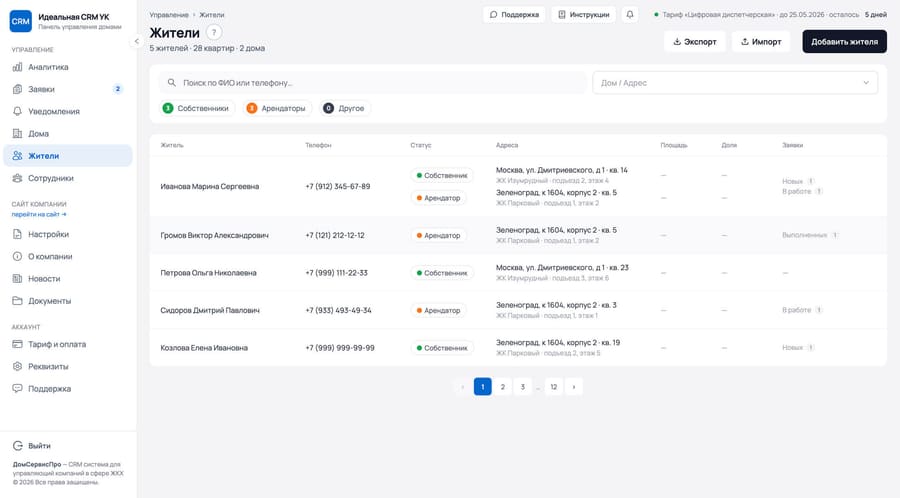The height and width of the screenshot is (498, 900).
Task: Open notifications bell icon in header
Action: coord(630,15)
